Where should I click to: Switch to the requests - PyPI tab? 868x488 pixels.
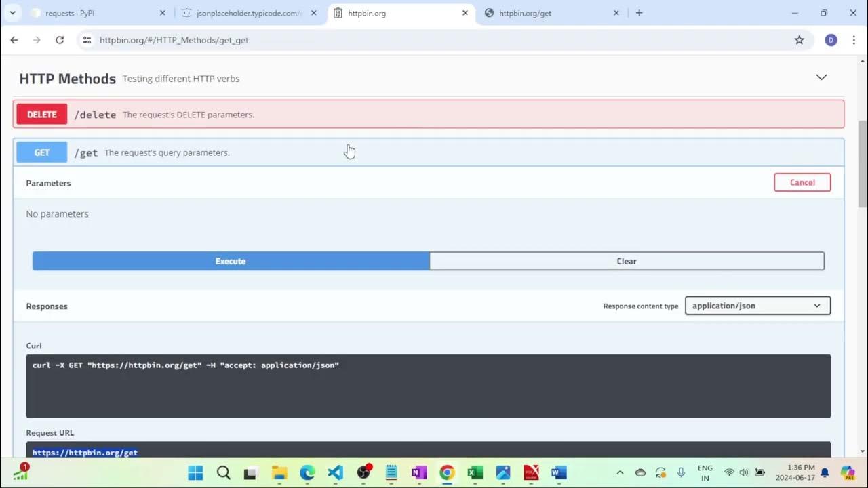tap(98, 13)
